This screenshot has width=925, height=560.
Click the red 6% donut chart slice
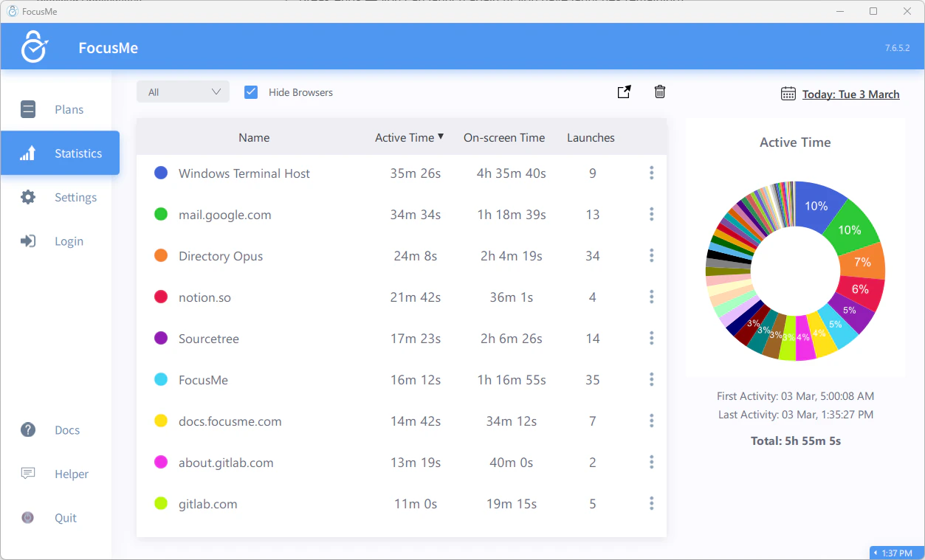[x=861, y=290]
